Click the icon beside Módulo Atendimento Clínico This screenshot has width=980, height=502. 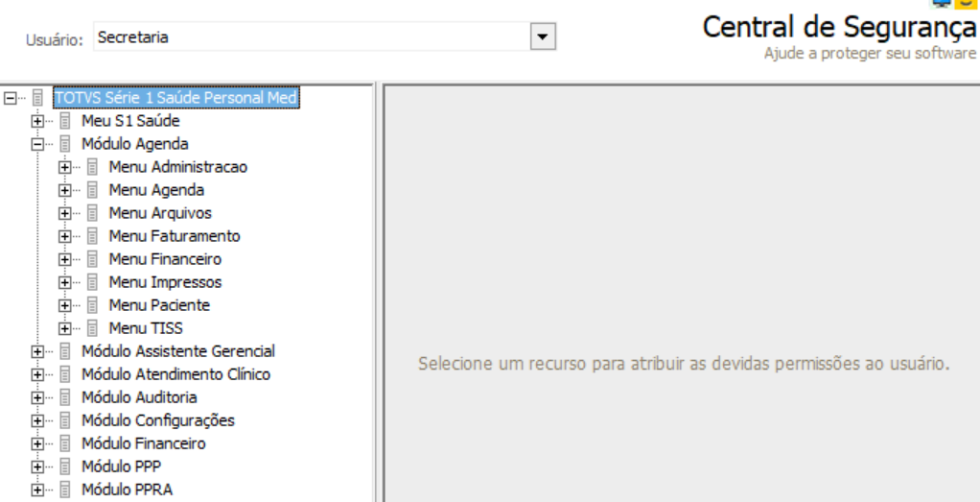pos(65,375)
